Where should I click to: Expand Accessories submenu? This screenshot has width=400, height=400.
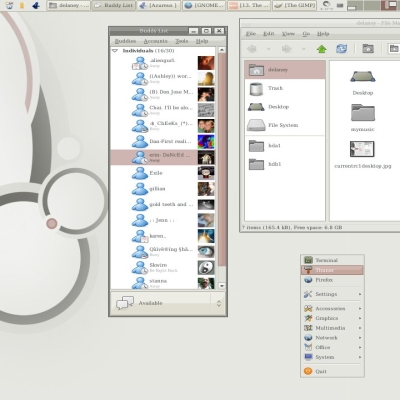[x=332, y=309]
